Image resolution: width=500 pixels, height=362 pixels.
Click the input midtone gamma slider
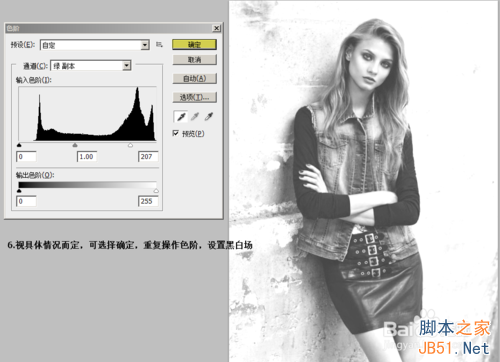tap(75, 145)
